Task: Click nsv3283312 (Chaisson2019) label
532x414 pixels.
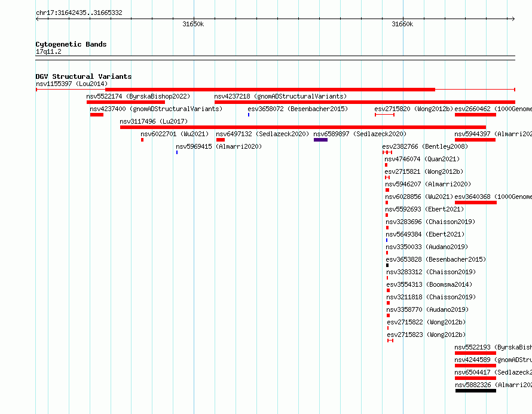Action: click(431, 272)
